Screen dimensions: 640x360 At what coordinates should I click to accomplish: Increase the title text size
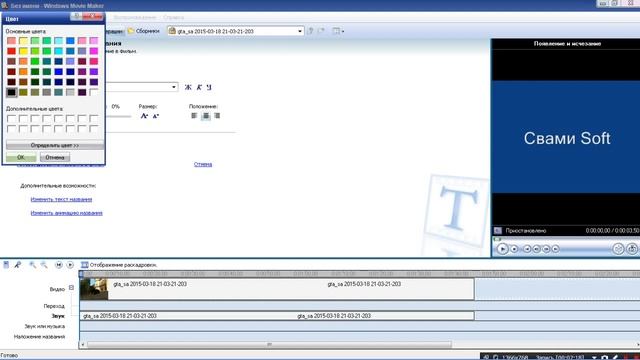[144, 116]
